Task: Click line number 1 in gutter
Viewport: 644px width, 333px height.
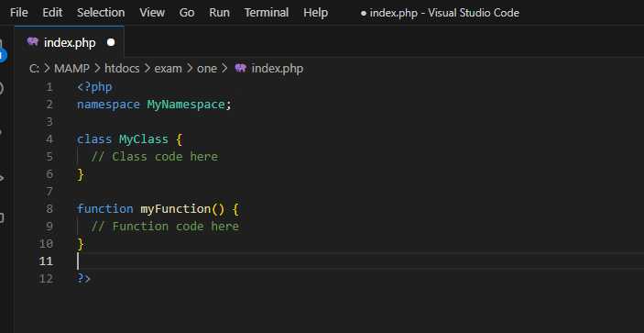Action: click(49, 87)
